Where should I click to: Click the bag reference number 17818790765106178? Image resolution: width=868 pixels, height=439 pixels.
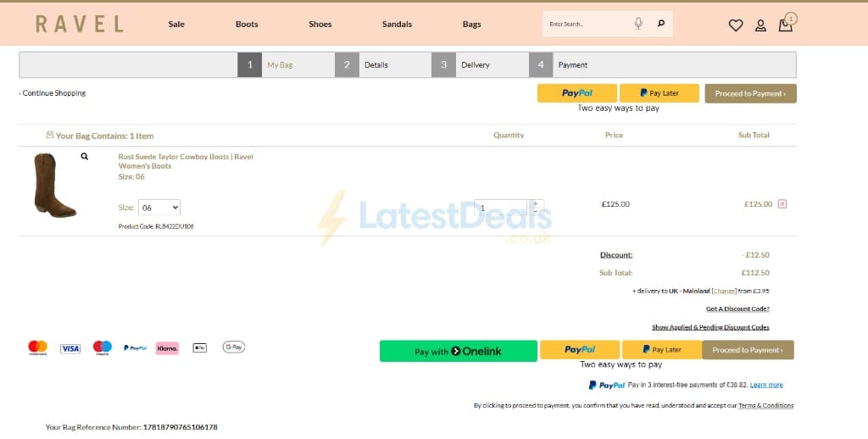click(180, 427)
